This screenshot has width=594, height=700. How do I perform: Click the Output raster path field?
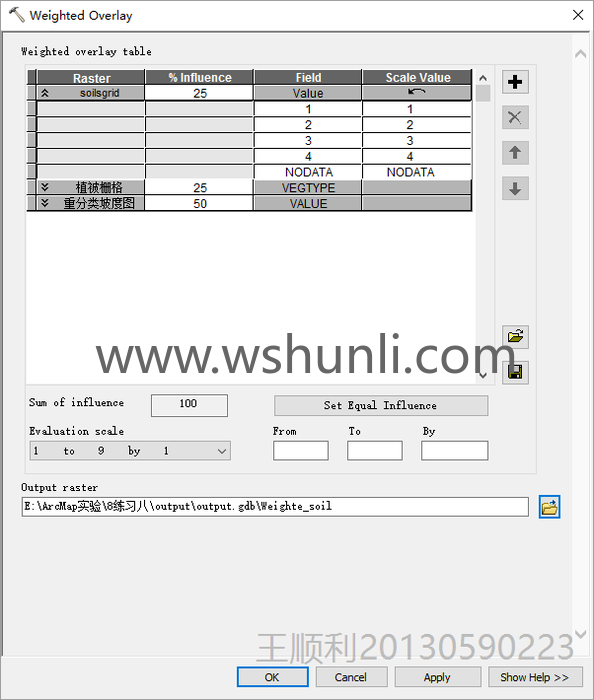[x=275, y=507]
